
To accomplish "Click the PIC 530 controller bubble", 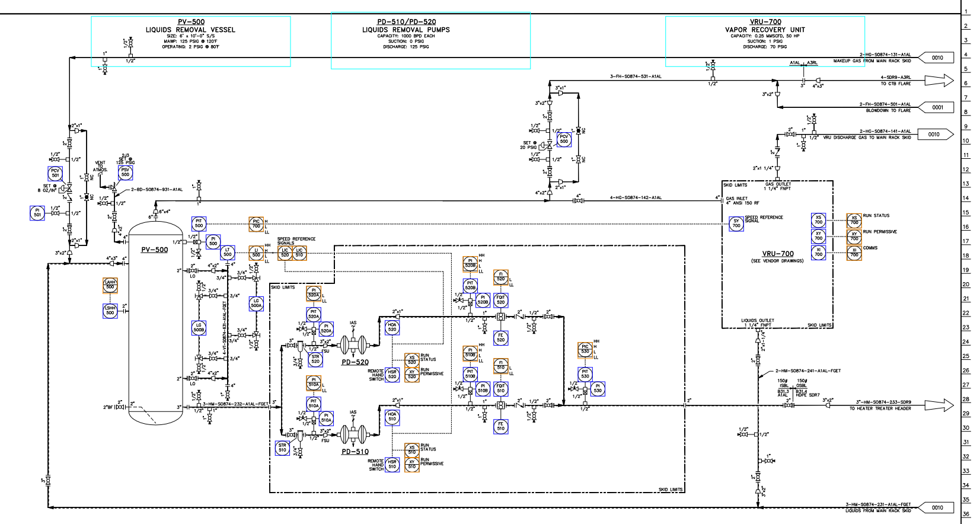I will tap(585, 350).
